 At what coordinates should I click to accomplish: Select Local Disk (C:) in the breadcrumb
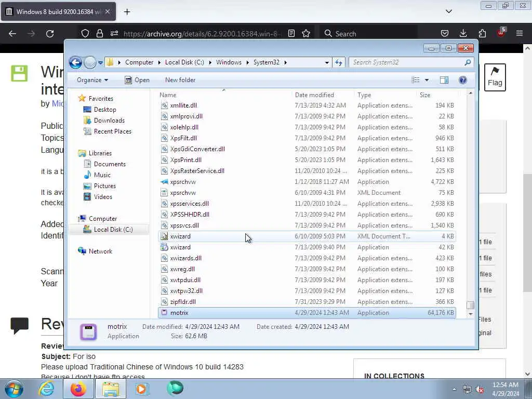[x=184, y=62]
